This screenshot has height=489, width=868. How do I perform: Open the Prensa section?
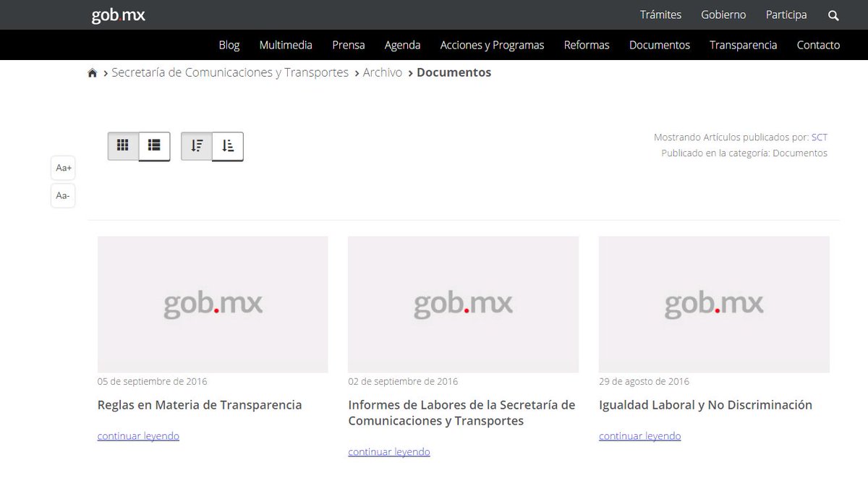[349, 45]
